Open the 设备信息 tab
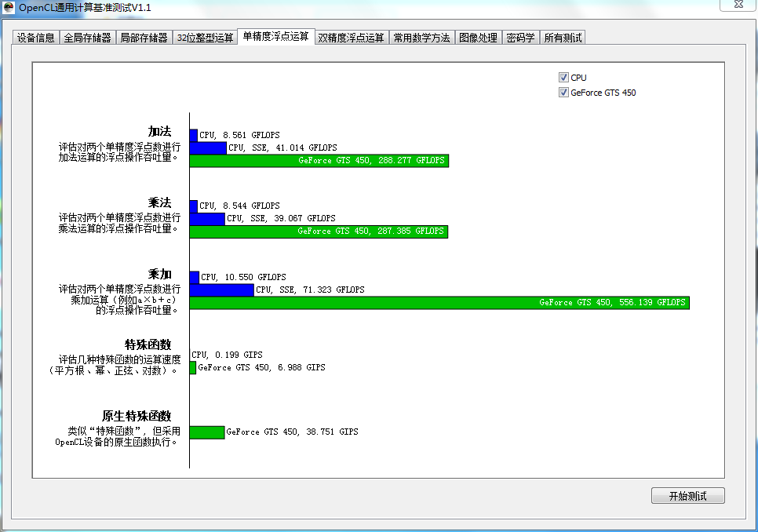Screen dimensions: 758x532 pos(36,38)
